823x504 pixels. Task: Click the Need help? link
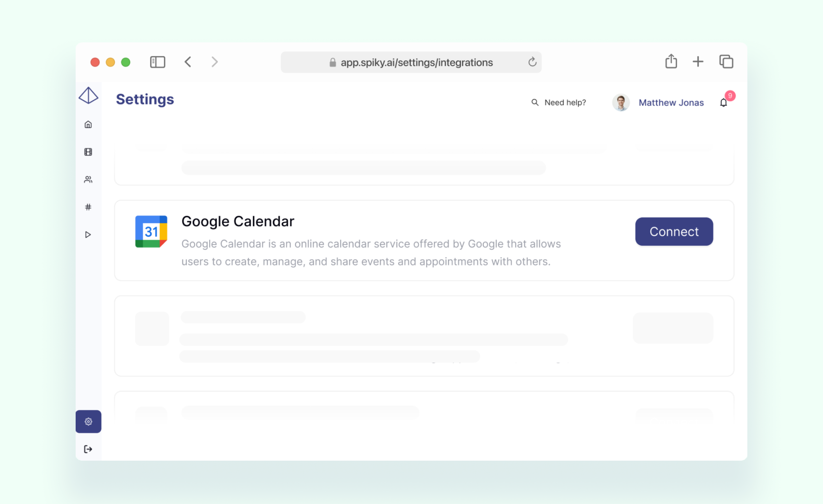565,102
